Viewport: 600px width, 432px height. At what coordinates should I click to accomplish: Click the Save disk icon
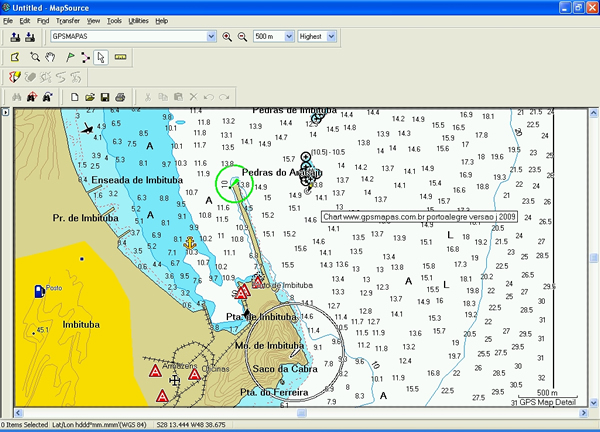pos(104,97)
